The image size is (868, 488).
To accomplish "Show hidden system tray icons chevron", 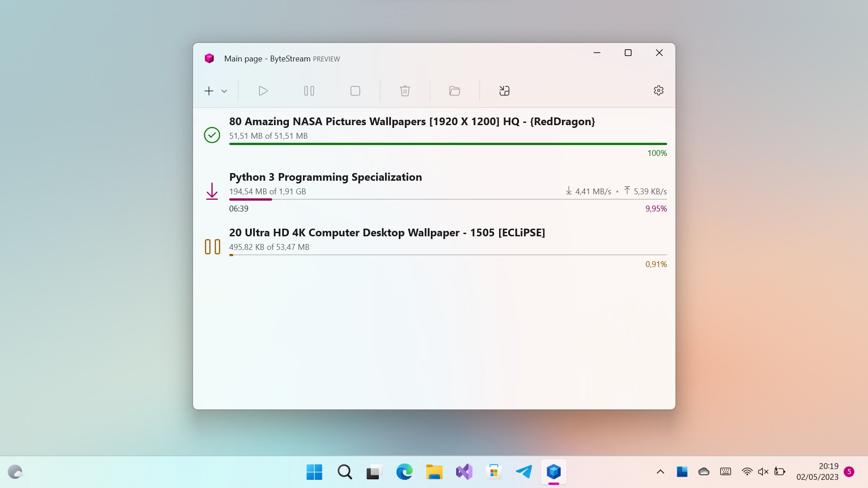I will (x=660, y=472).
